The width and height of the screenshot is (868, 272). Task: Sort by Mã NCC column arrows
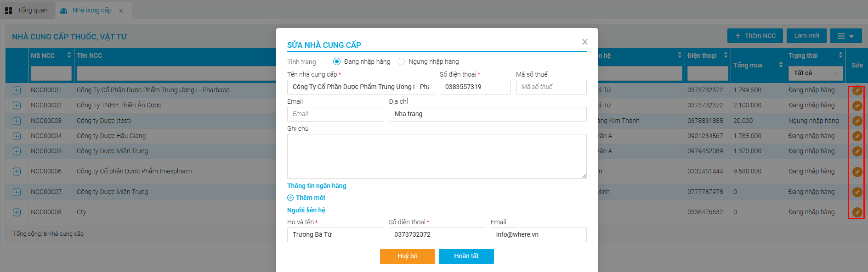click(x=69, y=55)
